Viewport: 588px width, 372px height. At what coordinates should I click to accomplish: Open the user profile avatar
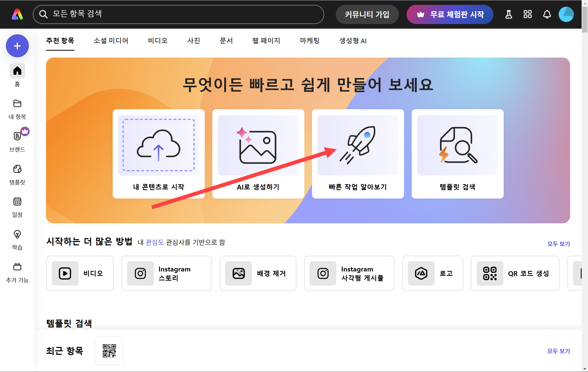point(566,14)
